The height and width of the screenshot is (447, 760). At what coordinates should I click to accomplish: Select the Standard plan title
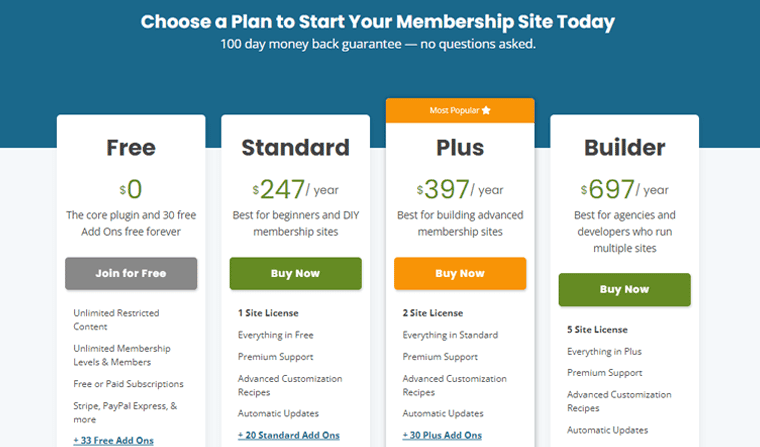click(x=296, y=148)
